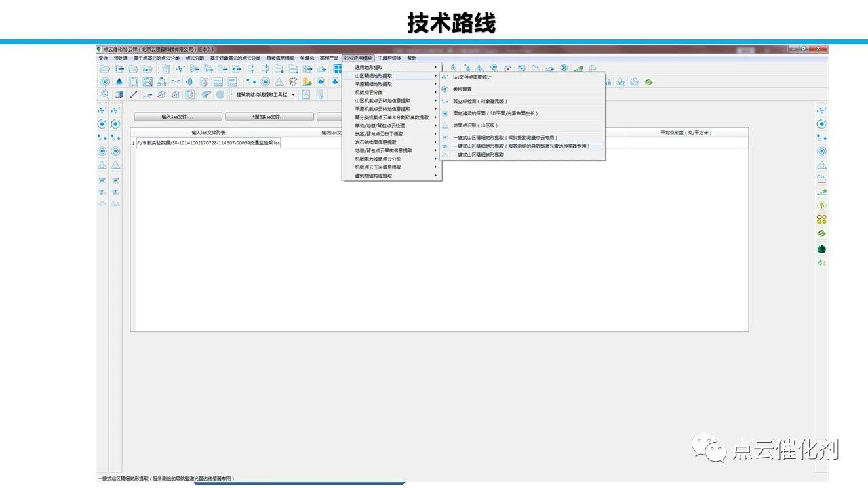Click the color palette toolbar icon
Viewport: 868px width, 488px height.
coord(292,81)
